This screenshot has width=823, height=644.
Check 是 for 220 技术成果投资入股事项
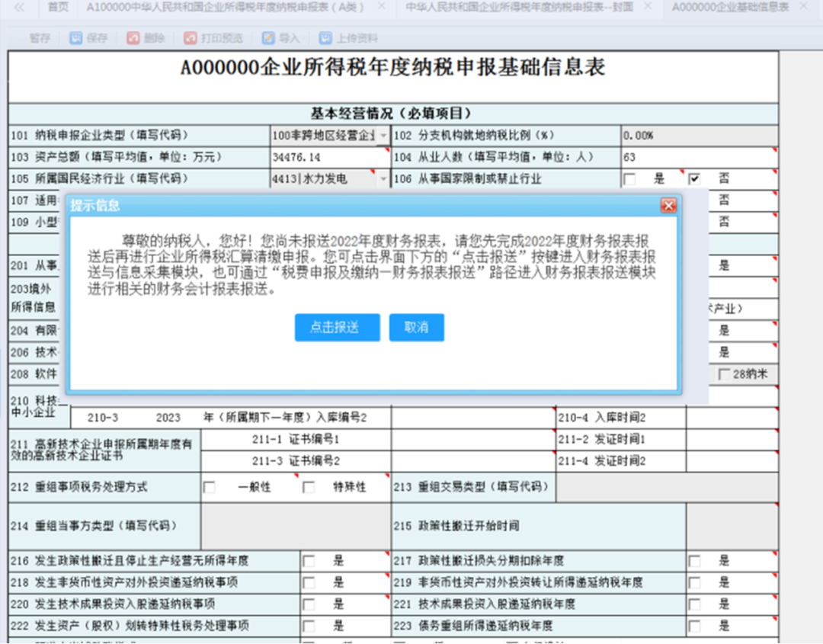(x=309, y=604)
